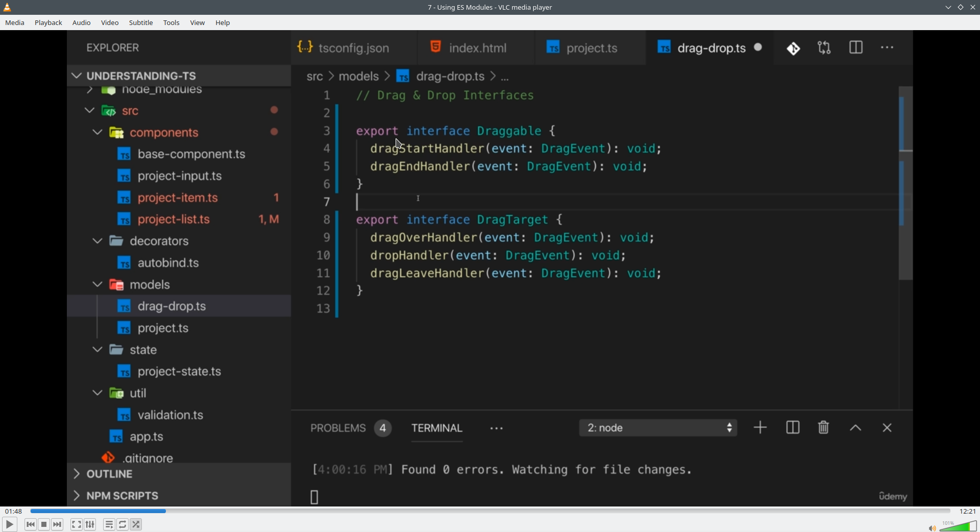Open base-component.ts file

pyautogui.click(x=179, y=154)
